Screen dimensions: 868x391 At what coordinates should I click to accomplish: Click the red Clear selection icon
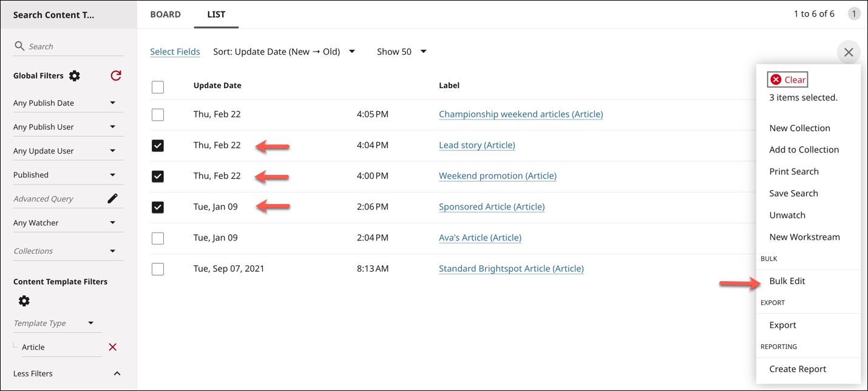pyautogui.click(x=776, y=80)
